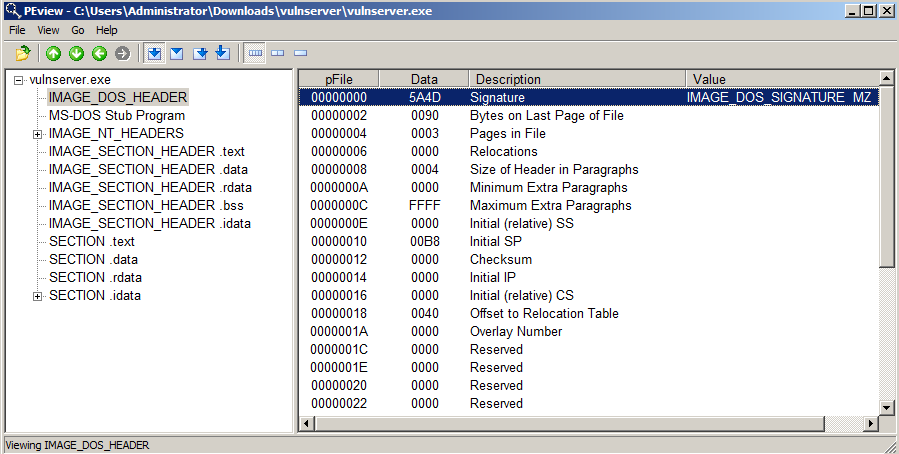Click the Description column header
This screenshot has width=899, height=454.
577,79
